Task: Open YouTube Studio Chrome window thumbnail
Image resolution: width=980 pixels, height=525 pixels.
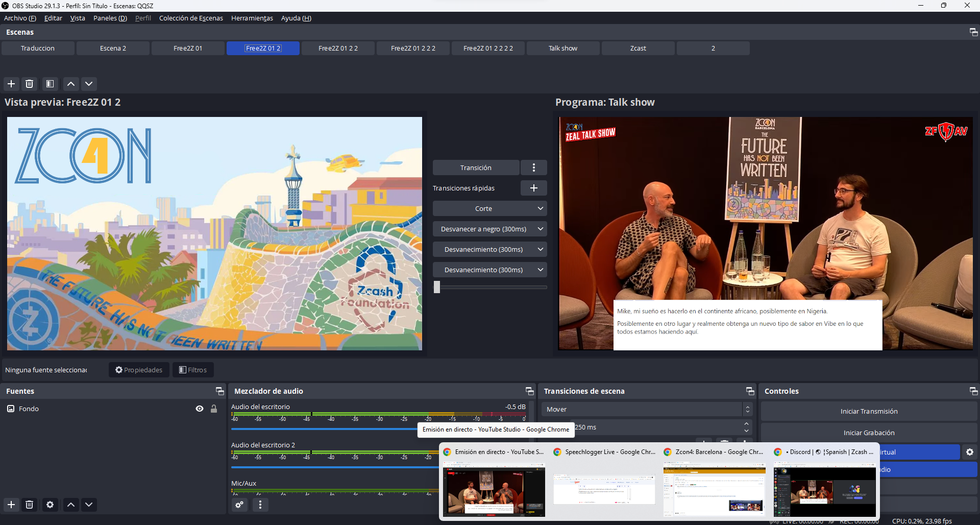Action: (494, 489)
